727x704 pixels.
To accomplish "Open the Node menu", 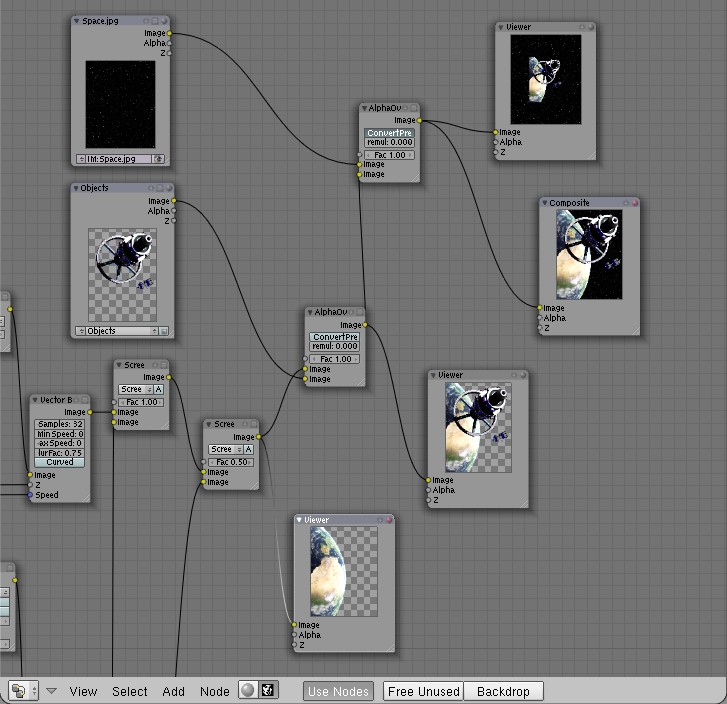I will coord(215,691).
